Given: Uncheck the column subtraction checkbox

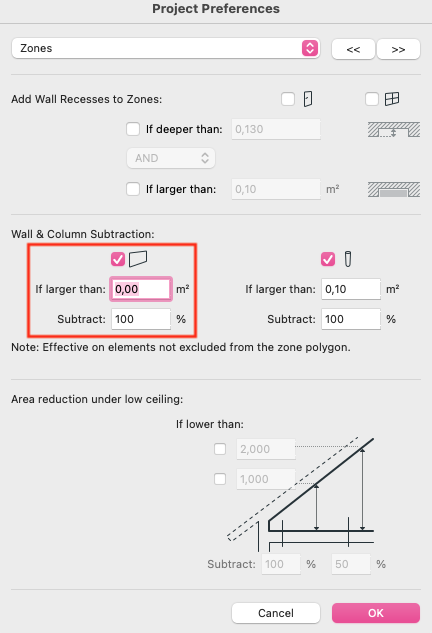Looking at the screenshot, I should coord(328,259).
